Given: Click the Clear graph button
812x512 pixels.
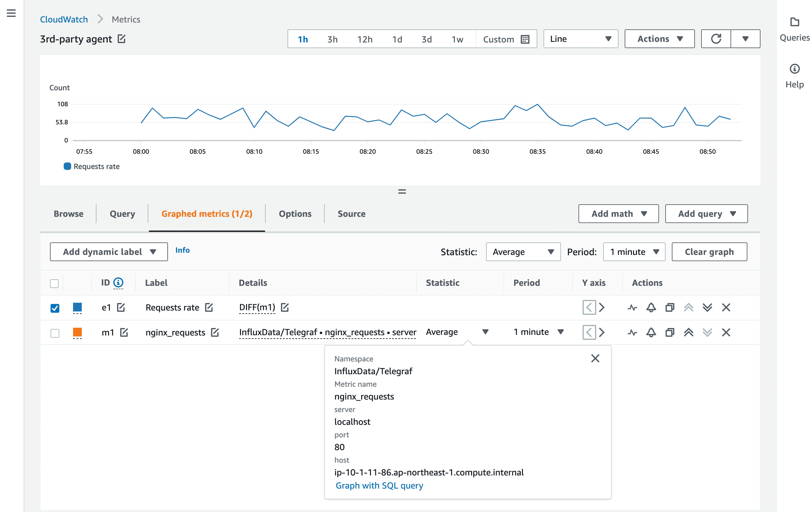Looking at the screenshot, I should (x=709, y=252).
